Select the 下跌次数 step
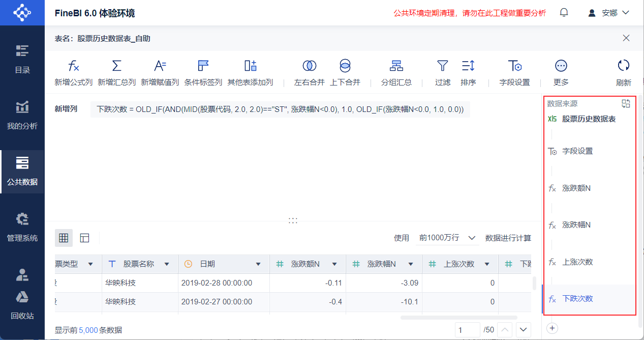This screenshot has height=340, width=644. point(589,299)
